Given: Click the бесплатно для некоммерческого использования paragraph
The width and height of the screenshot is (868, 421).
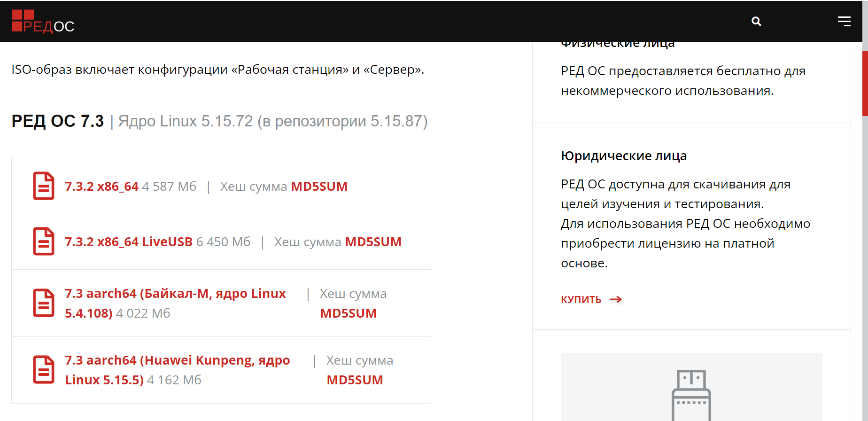Looking at the screenshot, I should pyautogui.click(x=683, y=81).
